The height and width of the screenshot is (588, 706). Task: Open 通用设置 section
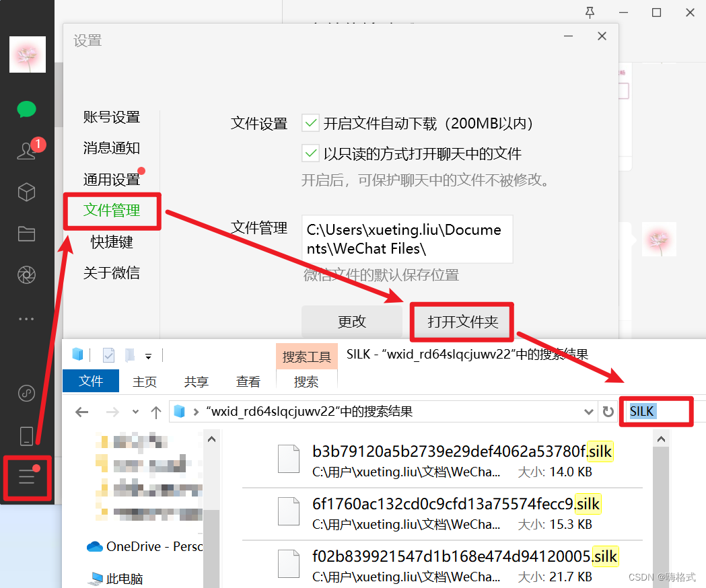point(112,180)
